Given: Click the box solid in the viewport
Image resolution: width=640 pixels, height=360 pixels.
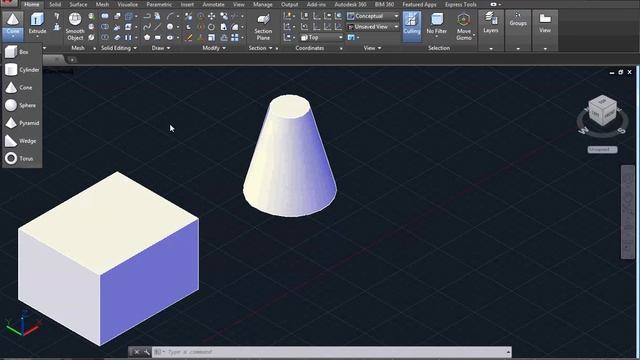Looking at the screenshot, I should 108,258.
